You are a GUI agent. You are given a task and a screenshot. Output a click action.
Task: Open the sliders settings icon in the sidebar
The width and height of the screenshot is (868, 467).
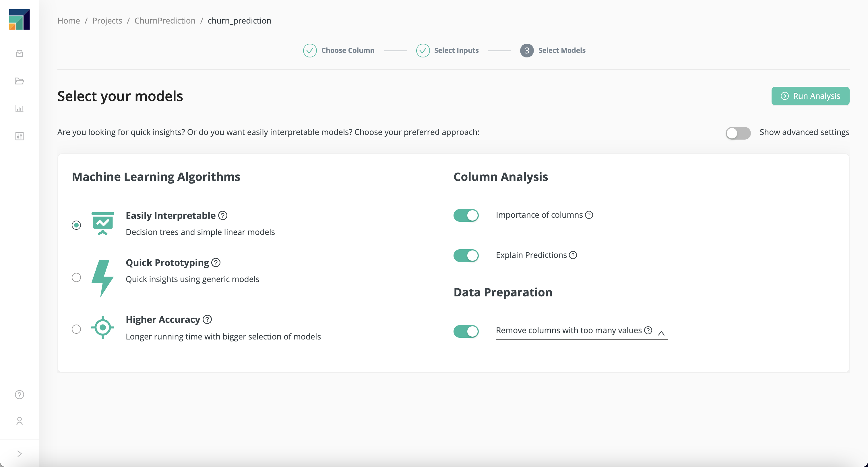tap(20, 136)
